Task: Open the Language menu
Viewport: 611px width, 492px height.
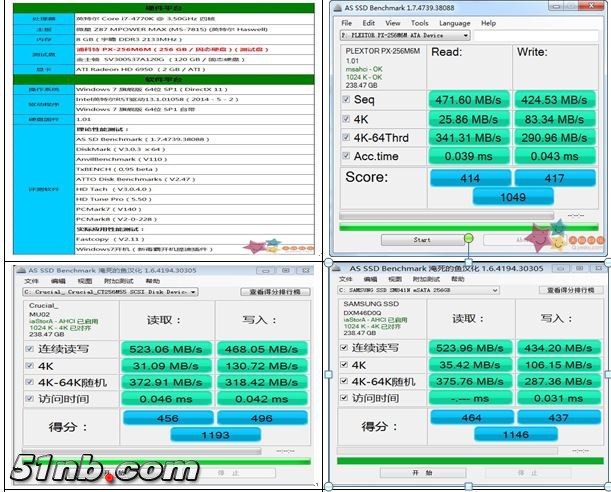Action: pyautogui.click(x=454, y=22)
